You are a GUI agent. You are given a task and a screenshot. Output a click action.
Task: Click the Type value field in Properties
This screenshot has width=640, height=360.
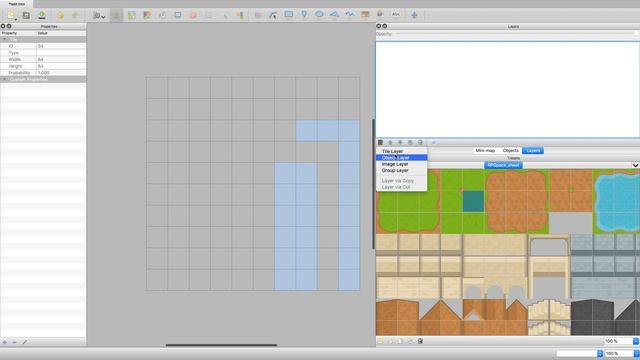[x=61, y=53]
